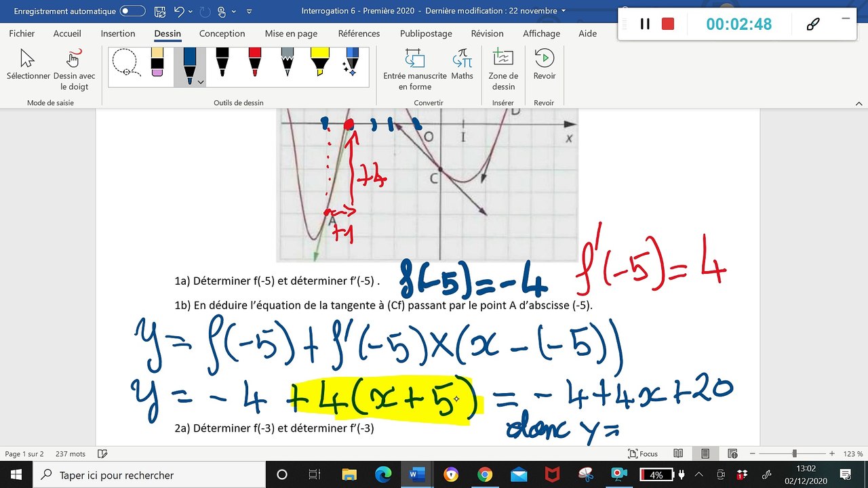
Task: Select the gray pencil tool
Action: pyautogui.click(x=288, y=62)
